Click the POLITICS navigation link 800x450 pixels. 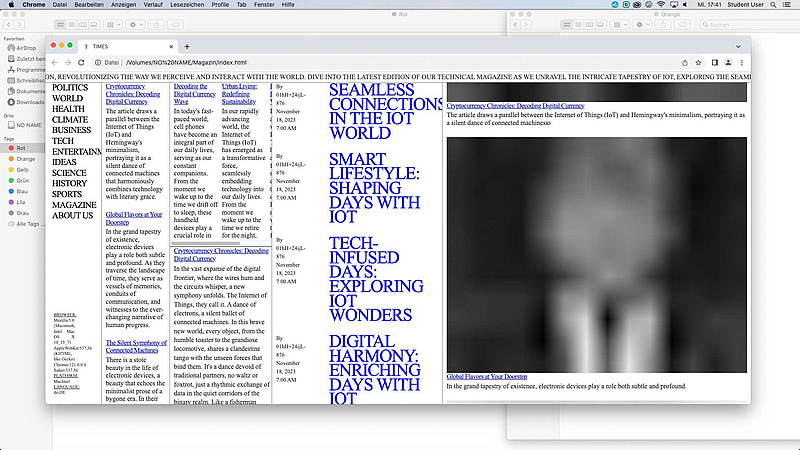(70, 88)
